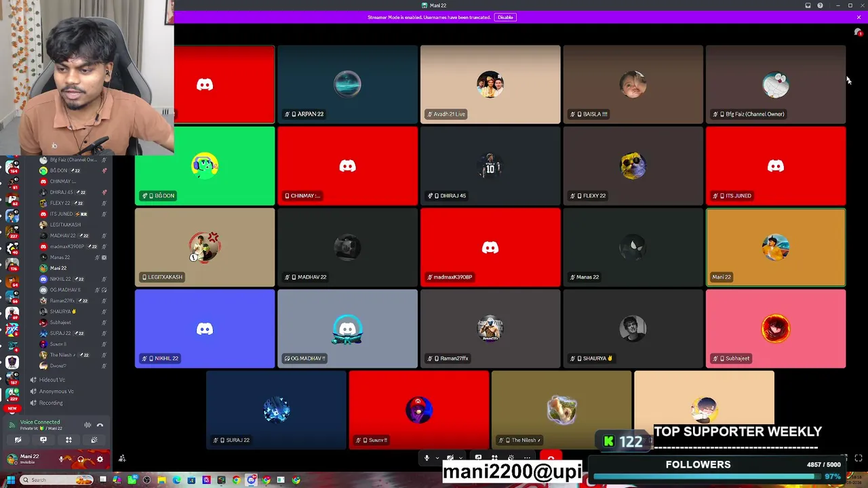Focus the BAISLA video tile

pyautogui.click(x=633, y=85)
